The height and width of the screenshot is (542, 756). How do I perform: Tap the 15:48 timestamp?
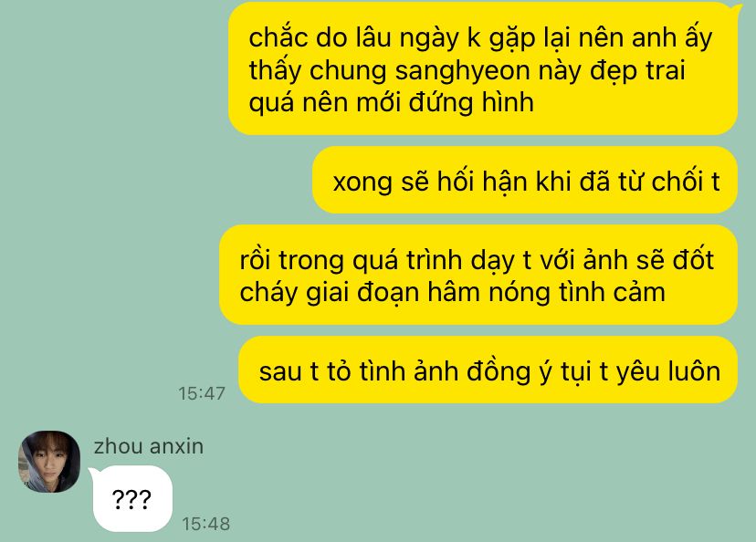205,524
